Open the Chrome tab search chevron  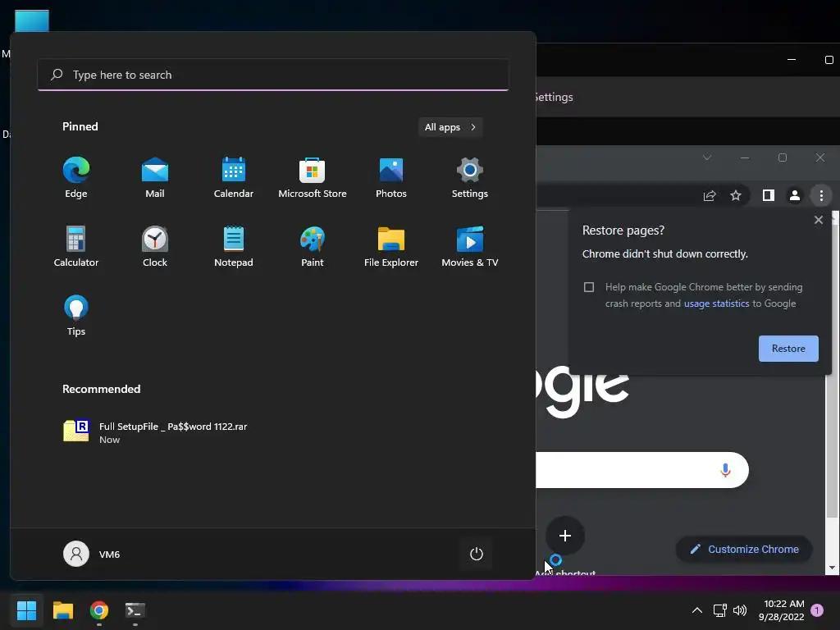coord(707,157)
